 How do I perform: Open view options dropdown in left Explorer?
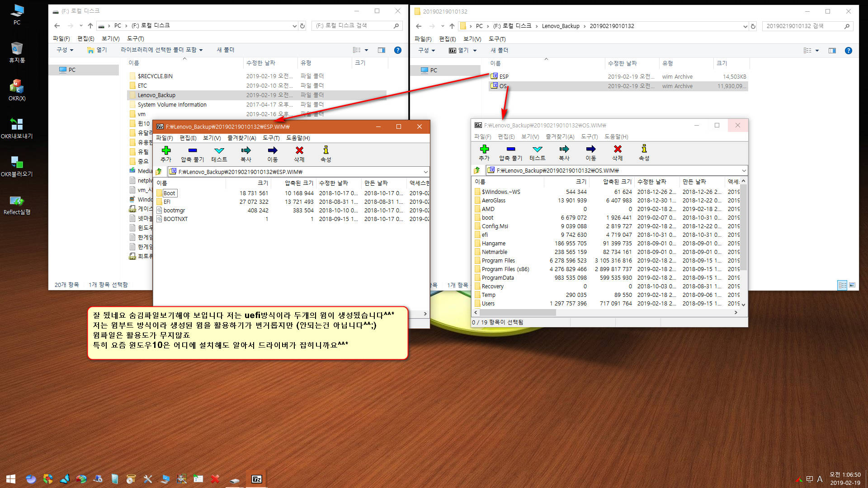pos(366,50)
